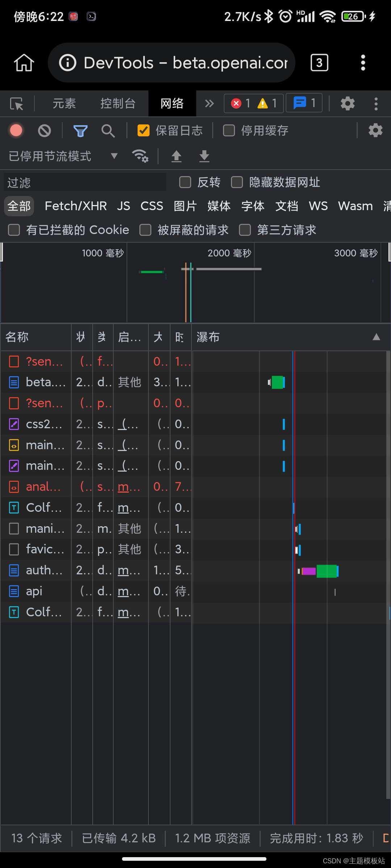
Task: Export HAR file with download icon
Action: pos(204,156)
